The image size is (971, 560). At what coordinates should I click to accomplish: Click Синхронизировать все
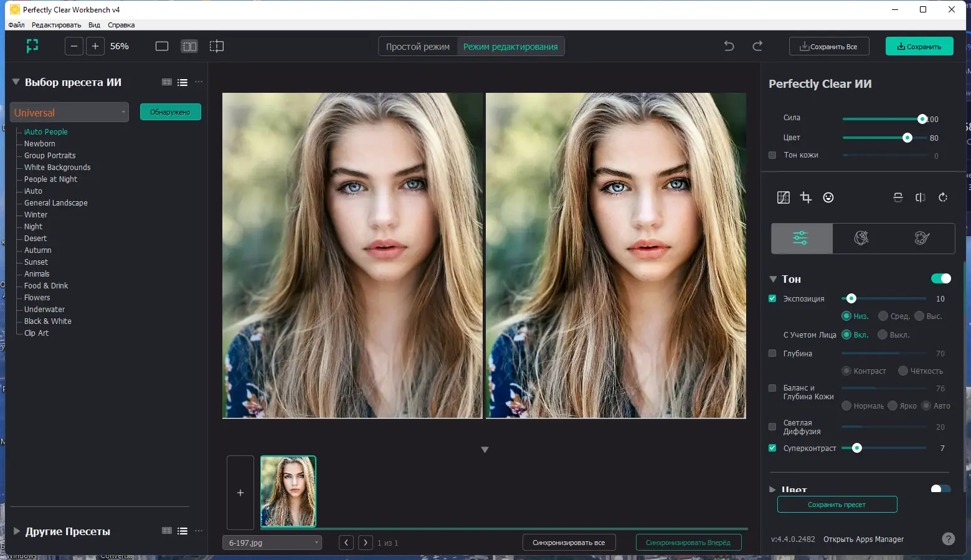pos(569,543)
